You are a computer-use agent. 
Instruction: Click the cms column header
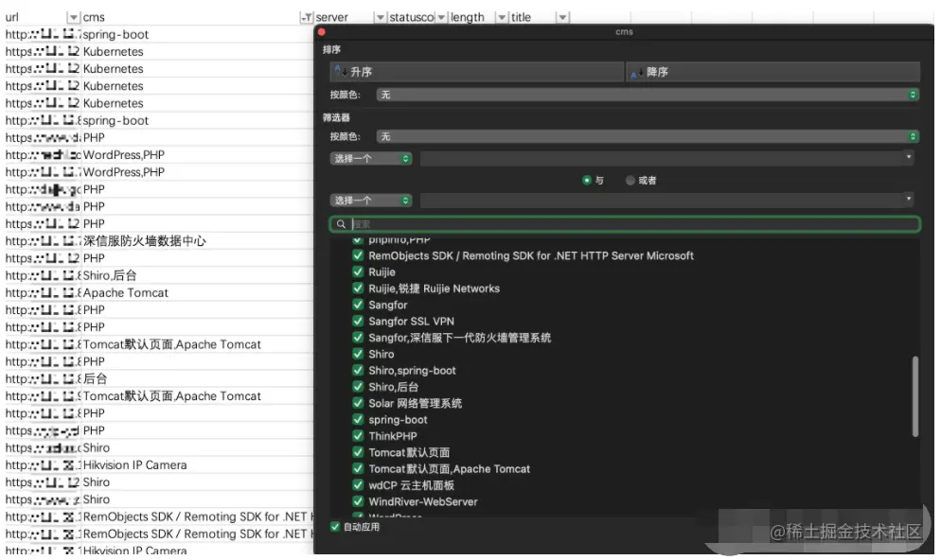[x=94, y=17]
